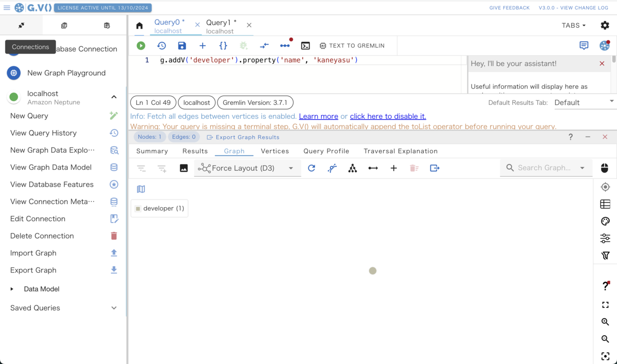617x364 pixels.
Task: Switch to the Query Profile tab
Action: (326, 151)
